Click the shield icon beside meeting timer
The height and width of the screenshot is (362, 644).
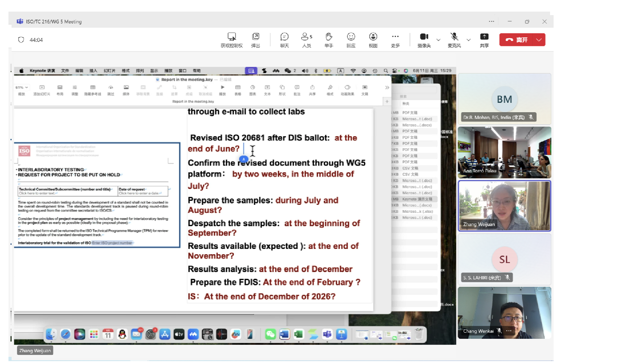(21, 40)
